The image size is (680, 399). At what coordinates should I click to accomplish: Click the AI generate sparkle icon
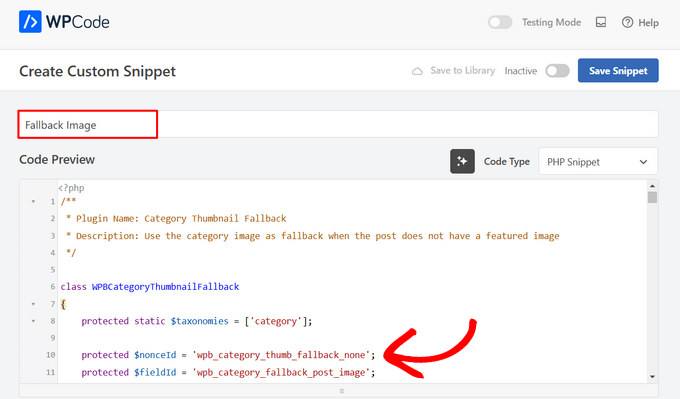coord(462,161)
